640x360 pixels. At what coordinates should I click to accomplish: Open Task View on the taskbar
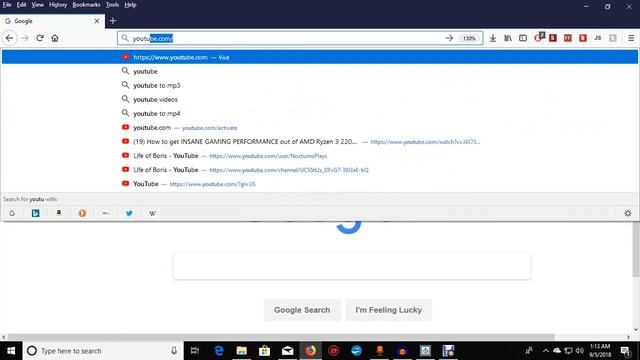tap(195, 351)
